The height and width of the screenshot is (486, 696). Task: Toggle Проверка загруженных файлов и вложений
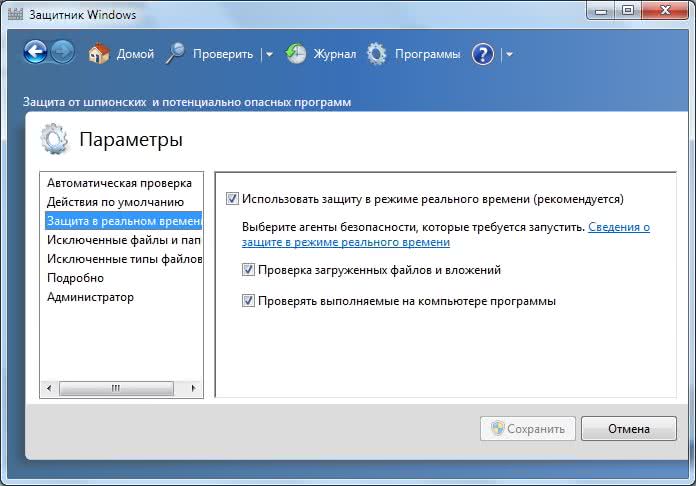click(248, 269)
